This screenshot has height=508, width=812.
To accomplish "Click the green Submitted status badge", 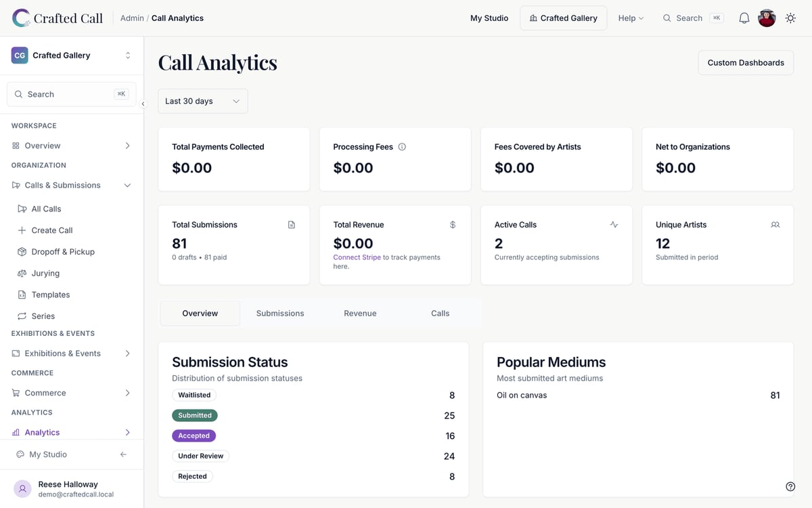I will pyautogui.click(x=195, y=415).
